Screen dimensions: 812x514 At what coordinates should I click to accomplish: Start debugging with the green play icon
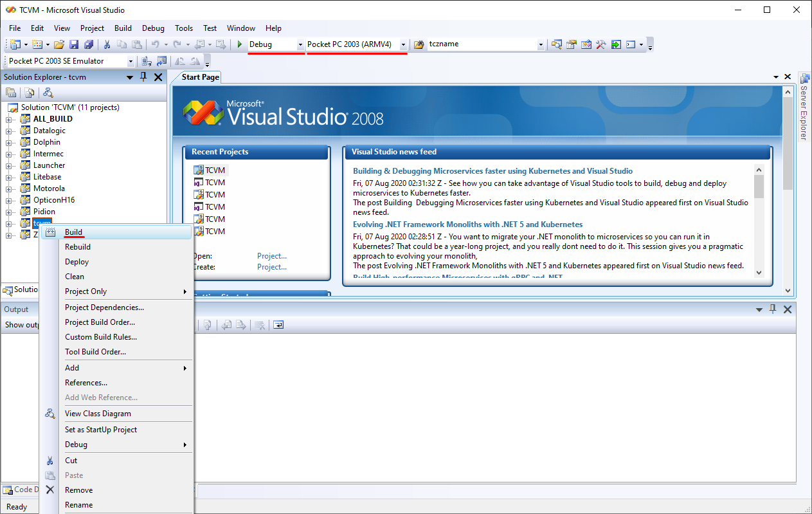(239, 44)
